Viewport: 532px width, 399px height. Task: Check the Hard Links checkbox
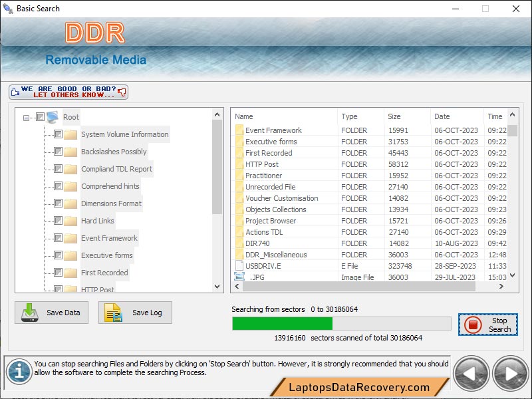point(57,221)
